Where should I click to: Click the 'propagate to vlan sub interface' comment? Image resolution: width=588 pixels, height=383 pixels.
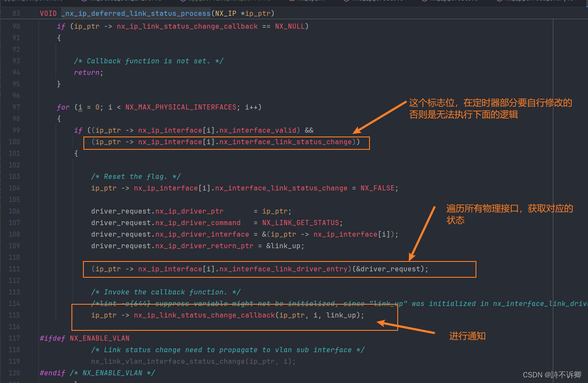[x=228, y=350]
